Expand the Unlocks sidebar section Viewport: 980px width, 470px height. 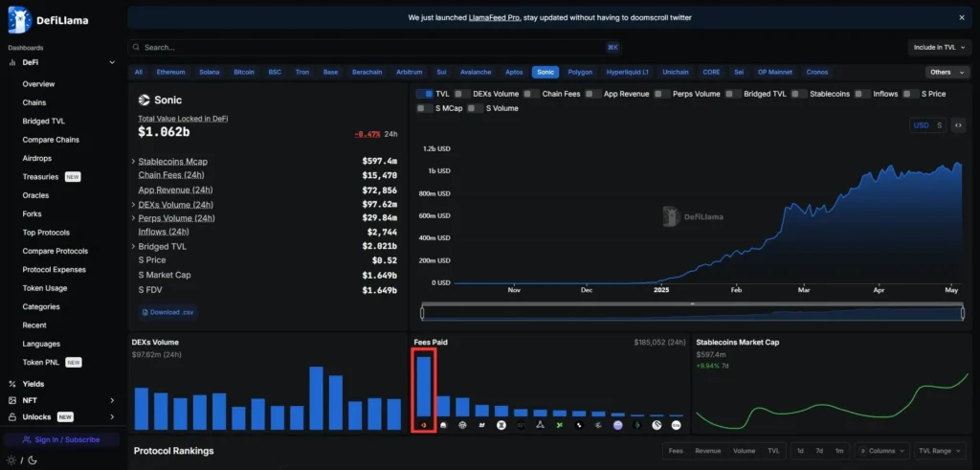pyautogui.click(x=112, y=417)
